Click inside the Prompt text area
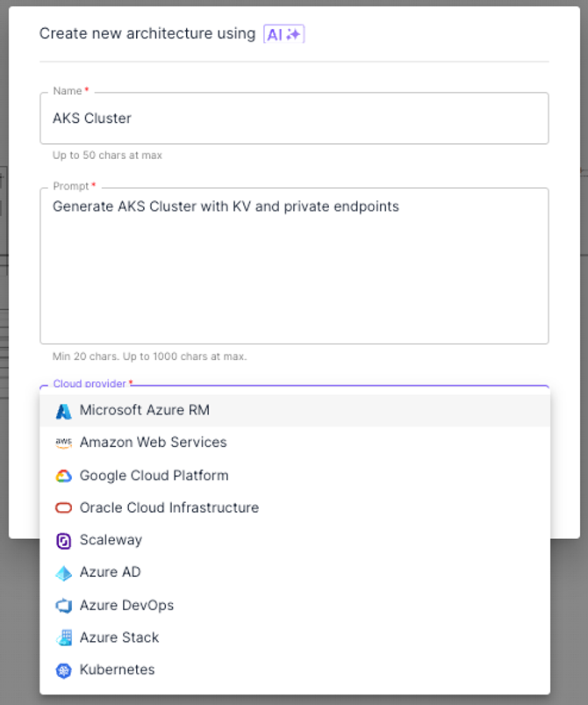The height and width of the screenshot is (705, 588). [x=294, y=272]
